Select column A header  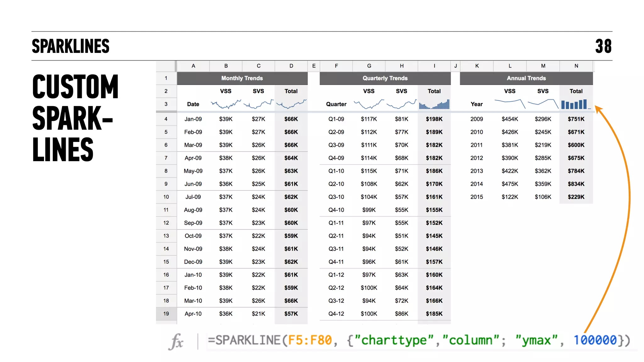[x=193, y=66]
